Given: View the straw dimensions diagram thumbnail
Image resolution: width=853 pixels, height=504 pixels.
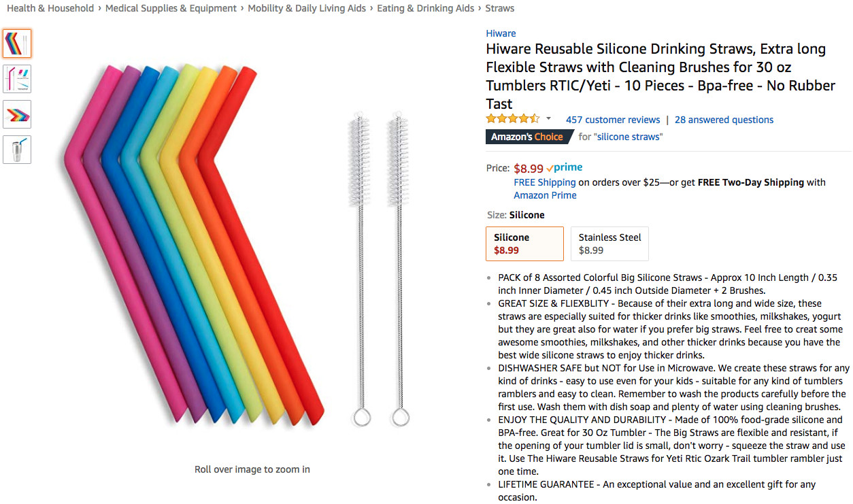Looking at the screenshot, I should [17, 79].
